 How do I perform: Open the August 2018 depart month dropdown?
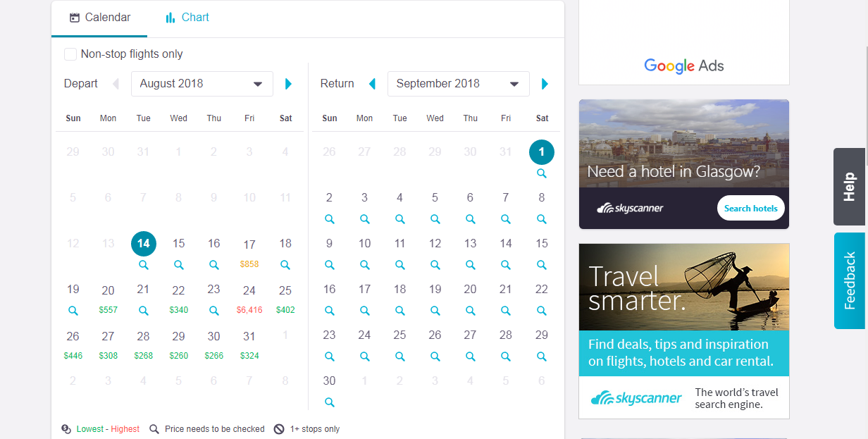(202, 84)
